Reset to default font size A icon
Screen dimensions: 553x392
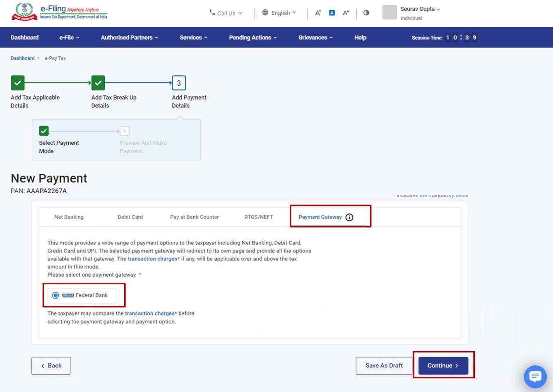click(x=332, y=13)
